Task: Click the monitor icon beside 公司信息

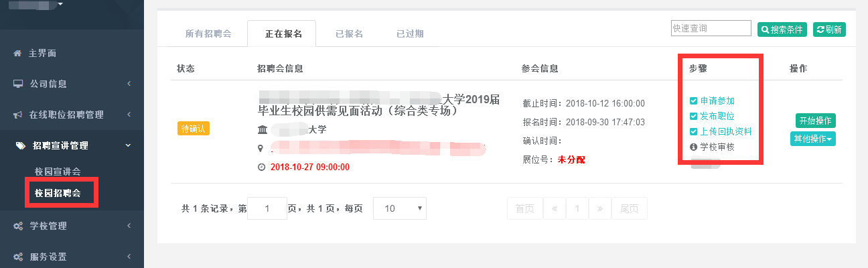Action: (18, 84)
